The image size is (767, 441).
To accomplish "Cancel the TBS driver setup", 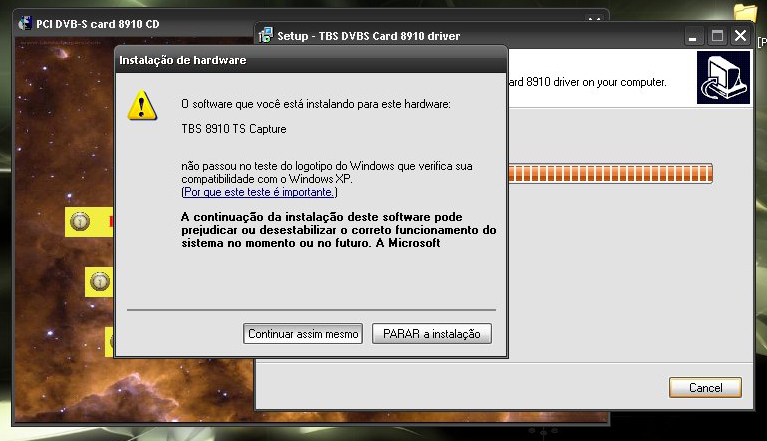I will click(705, 388).
